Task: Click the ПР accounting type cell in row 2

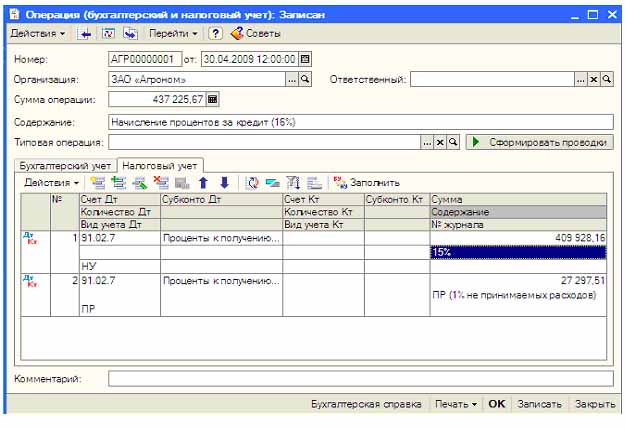Action: pos(120,309)
